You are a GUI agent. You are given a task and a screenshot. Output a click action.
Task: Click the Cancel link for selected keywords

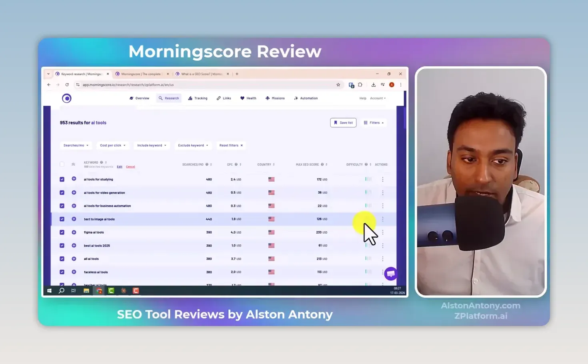coord(130,167)
